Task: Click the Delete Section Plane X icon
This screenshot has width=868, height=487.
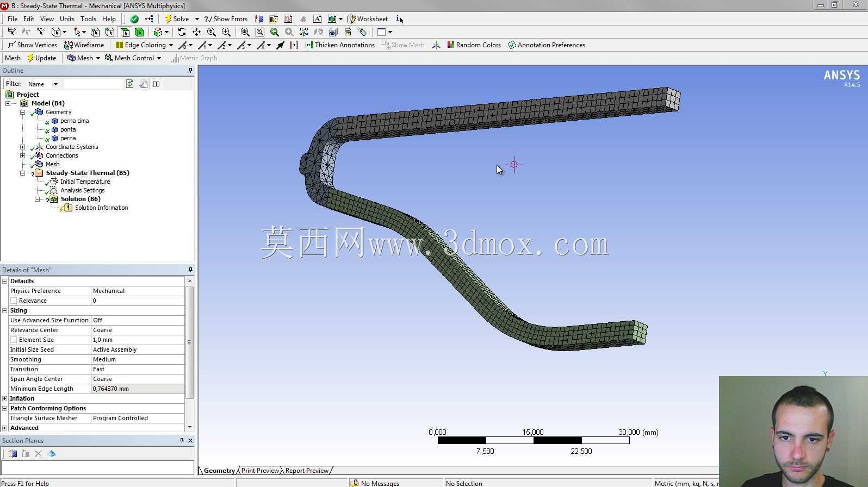Action: 38,454
